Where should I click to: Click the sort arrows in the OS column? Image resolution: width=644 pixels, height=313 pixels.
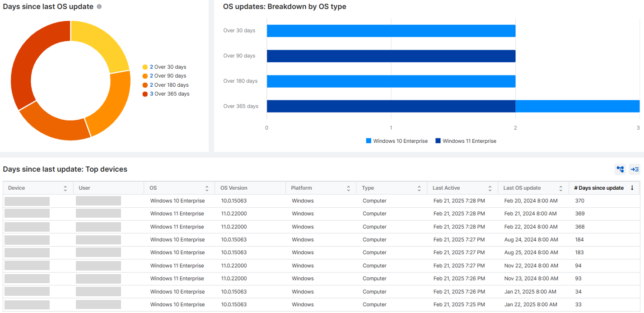point(207,188)
